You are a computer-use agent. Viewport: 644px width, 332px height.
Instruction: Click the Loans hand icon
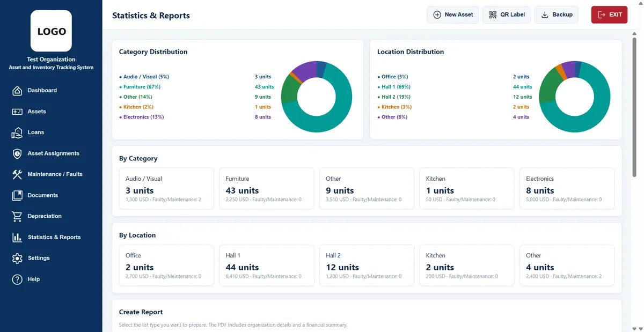(17, 132)
